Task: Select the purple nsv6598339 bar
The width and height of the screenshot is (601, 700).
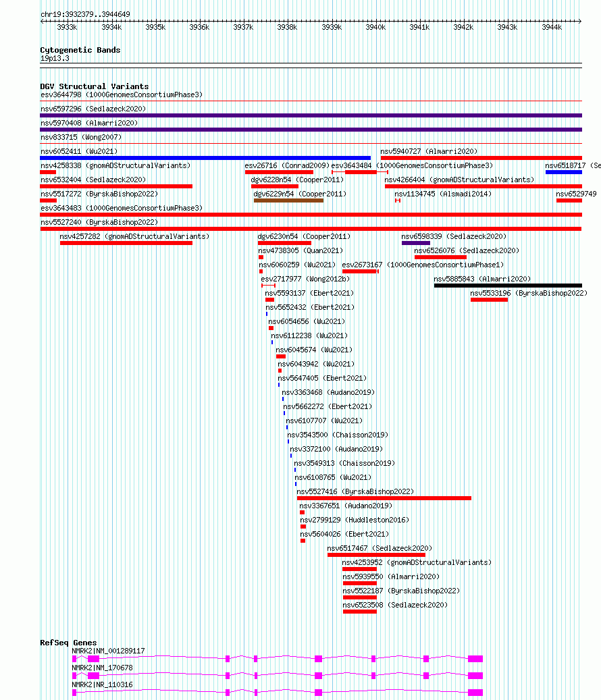Action: click(x=416, y=243)
